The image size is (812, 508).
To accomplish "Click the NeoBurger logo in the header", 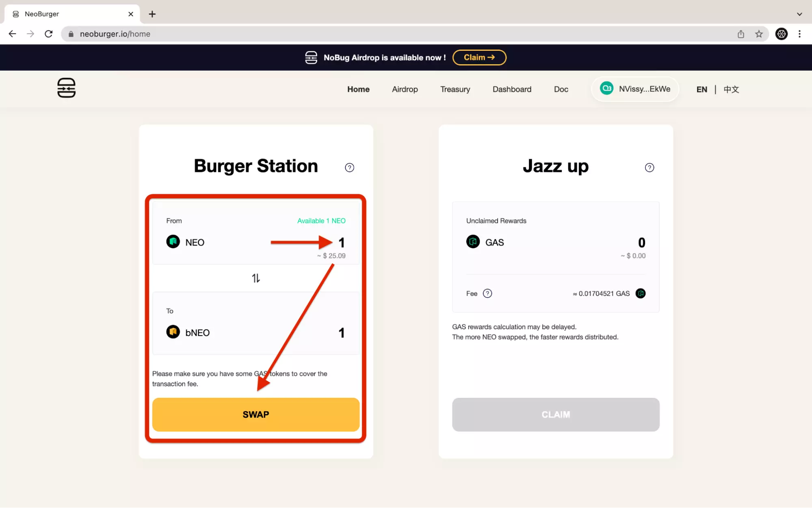I will click(x=66, y=88).
